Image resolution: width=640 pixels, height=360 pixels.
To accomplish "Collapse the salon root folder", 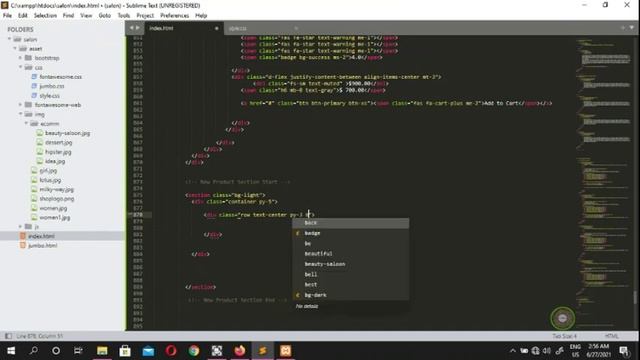I will [x=9, y=39].
